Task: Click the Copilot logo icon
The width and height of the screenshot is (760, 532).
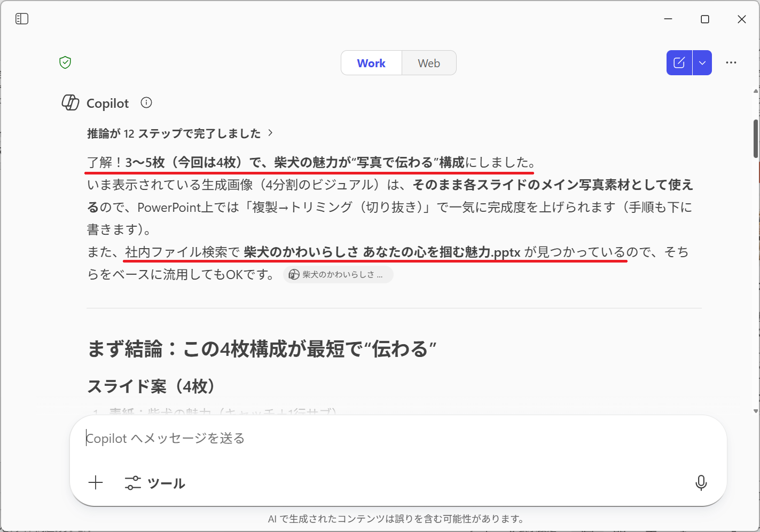Action: pos(70,102)
